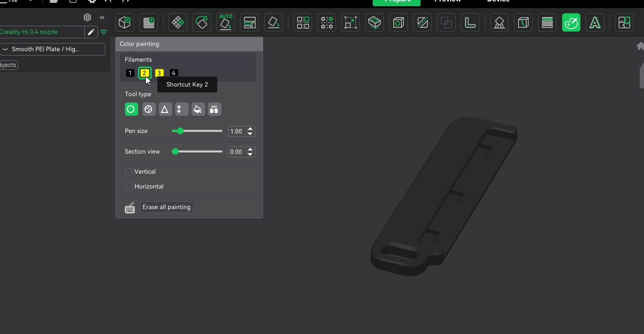This screenshot has height=334, width=644.
Task: Open the Text emboss tool (A icon)
Action: (x=595, y=22)
